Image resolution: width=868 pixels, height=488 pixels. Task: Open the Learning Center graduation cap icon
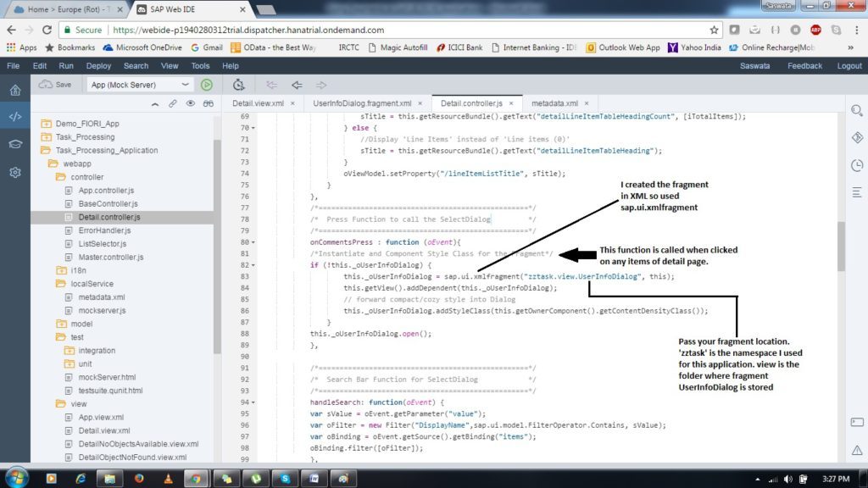[x=15, y=144]
